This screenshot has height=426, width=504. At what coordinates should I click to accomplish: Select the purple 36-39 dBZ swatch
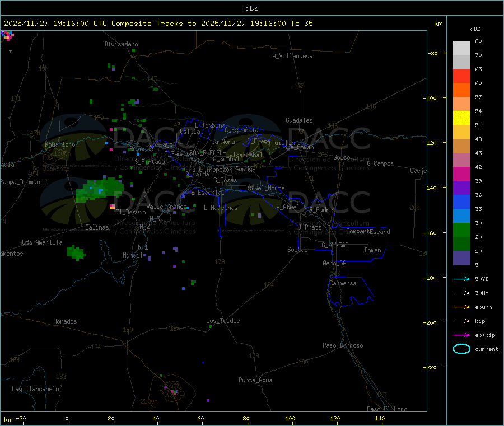[461, 188]
